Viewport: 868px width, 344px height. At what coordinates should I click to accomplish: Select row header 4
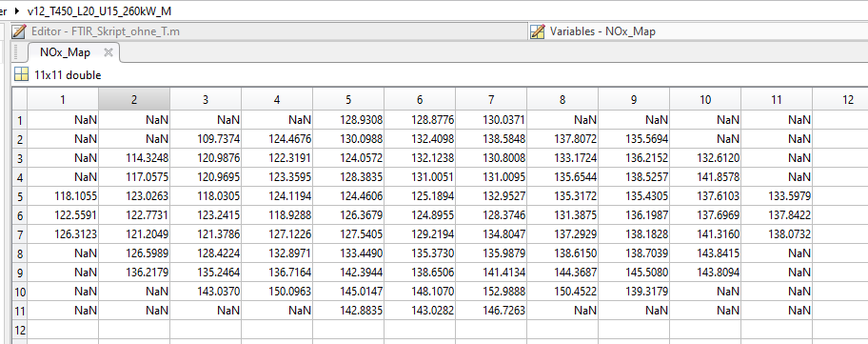click(19, 177)
